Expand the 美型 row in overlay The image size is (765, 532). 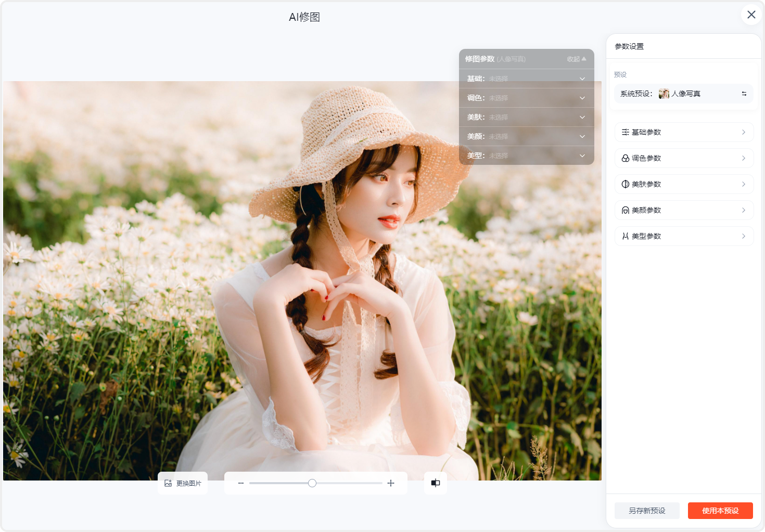pyautogui.click(x=582, y=156)
